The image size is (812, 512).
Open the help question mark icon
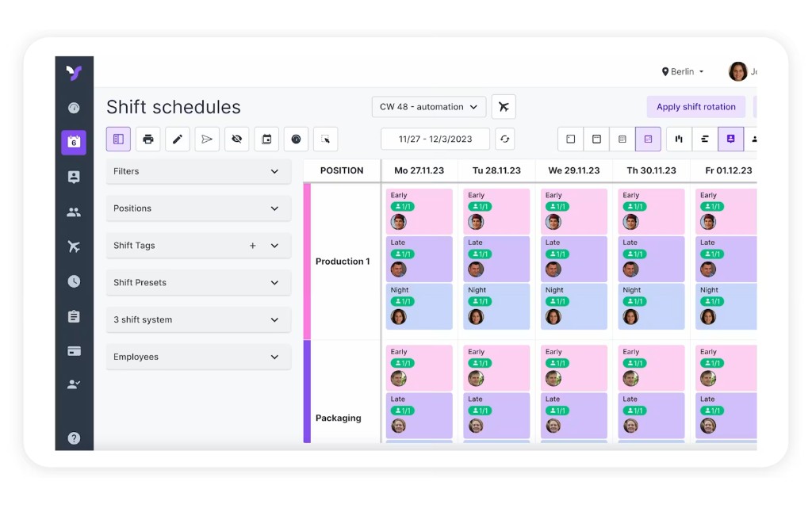click(x=74, y=438)
